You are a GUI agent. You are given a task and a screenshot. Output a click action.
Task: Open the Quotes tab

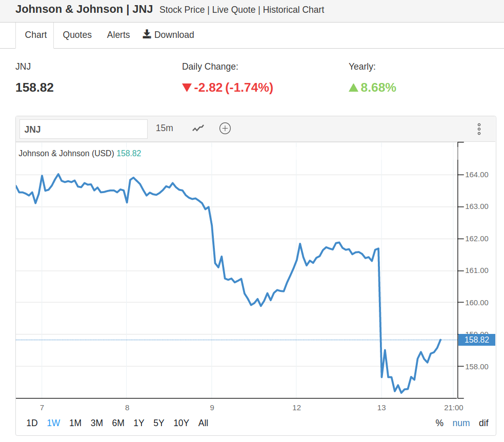click(x=77, y=35)
